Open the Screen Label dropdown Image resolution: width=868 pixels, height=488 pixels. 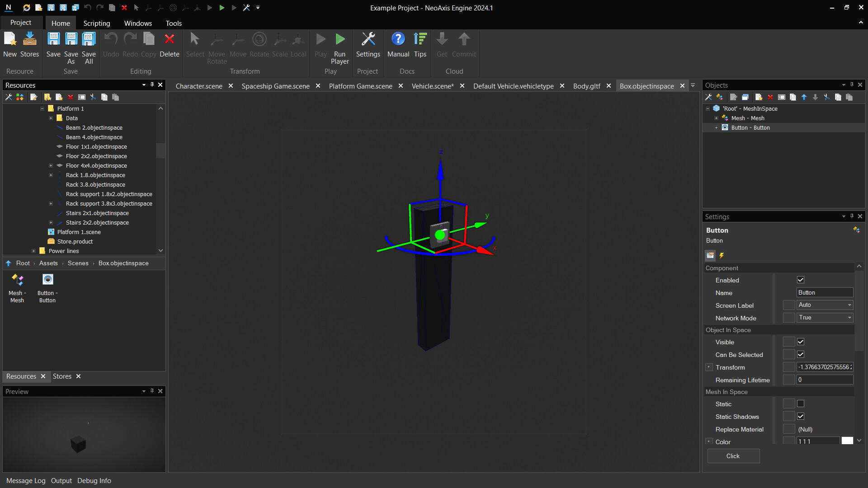pyautogui.click(x=825, y=305)
